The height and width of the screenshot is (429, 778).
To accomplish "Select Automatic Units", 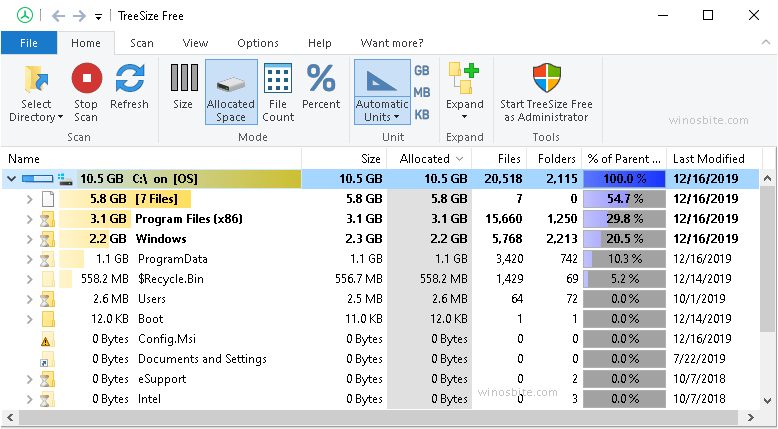I will click(382, 92).
